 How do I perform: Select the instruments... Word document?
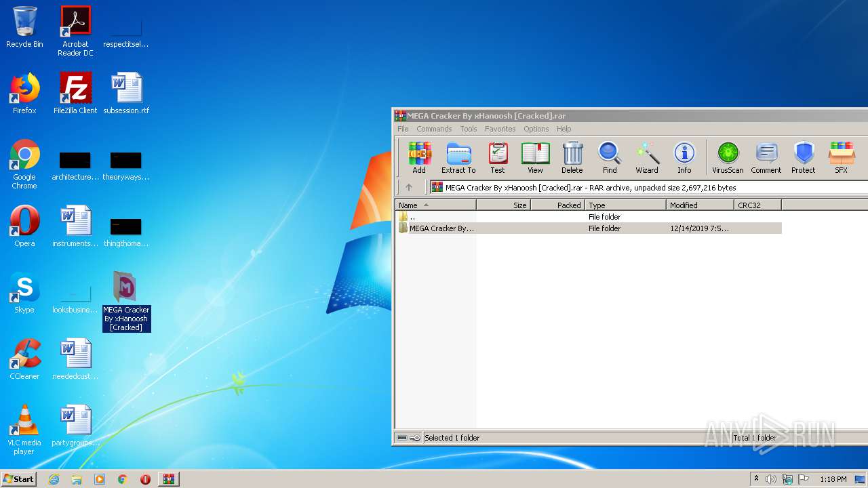coord(75,226)
